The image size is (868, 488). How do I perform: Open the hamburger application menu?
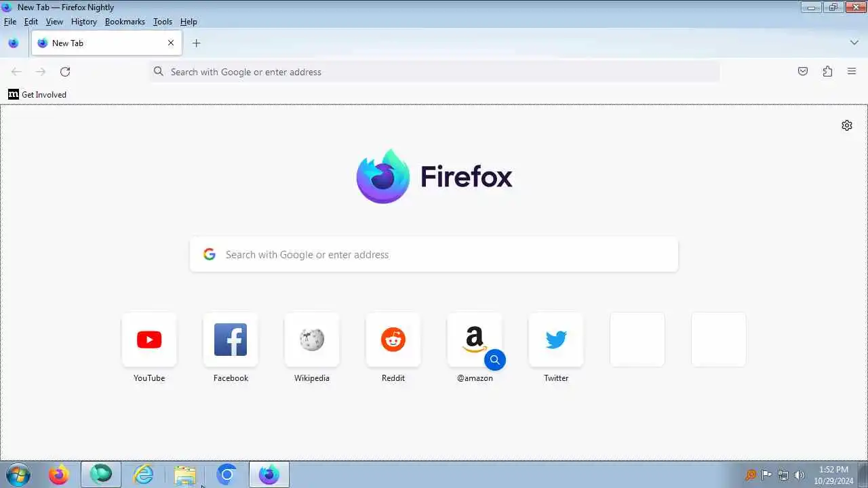coord(852,72)
